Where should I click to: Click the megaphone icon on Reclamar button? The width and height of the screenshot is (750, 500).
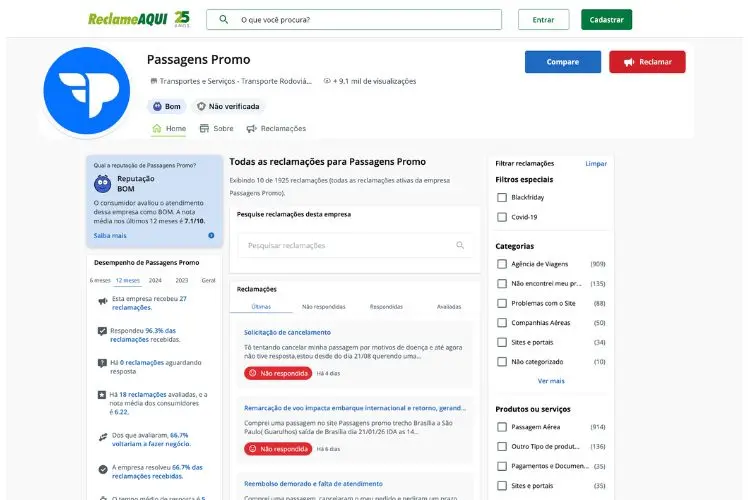[x=629, y=62]
